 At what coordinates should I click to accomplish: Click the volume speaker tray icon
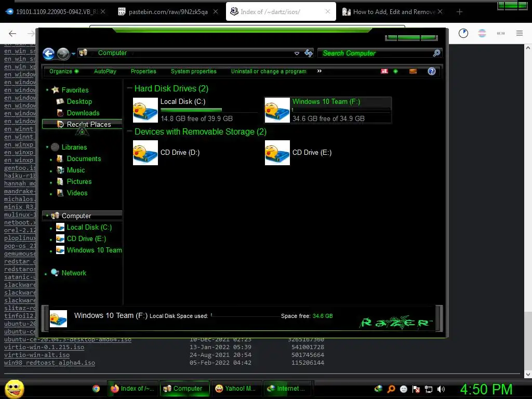tap(441, 389)
